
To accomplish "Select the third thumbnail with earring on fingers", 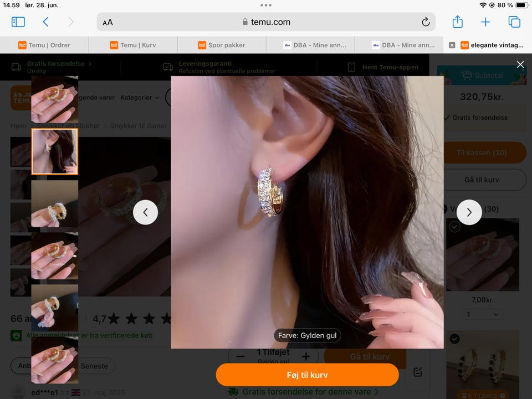I will click(55, 203).
